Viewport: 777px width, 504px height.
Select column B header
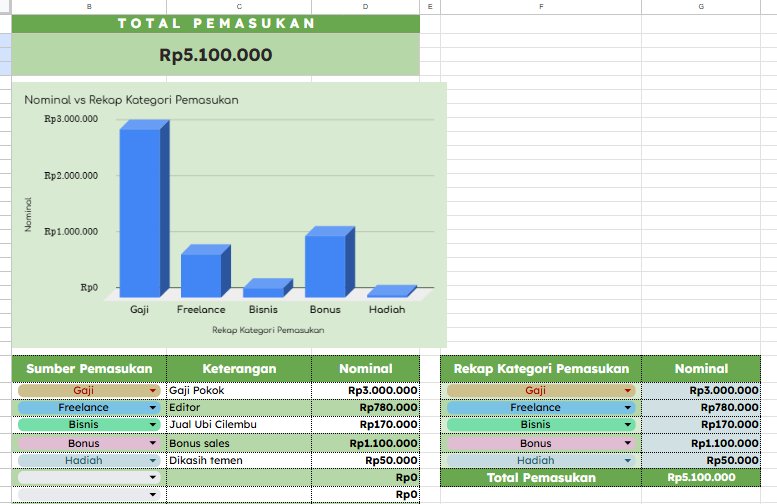point(89,6)
